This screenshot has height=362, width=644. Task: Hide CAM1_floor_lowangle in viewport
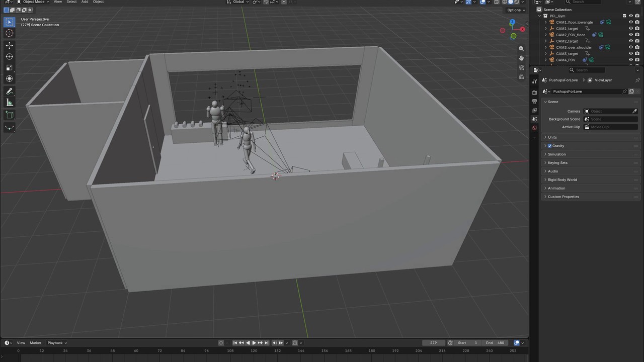pos(631,22)
